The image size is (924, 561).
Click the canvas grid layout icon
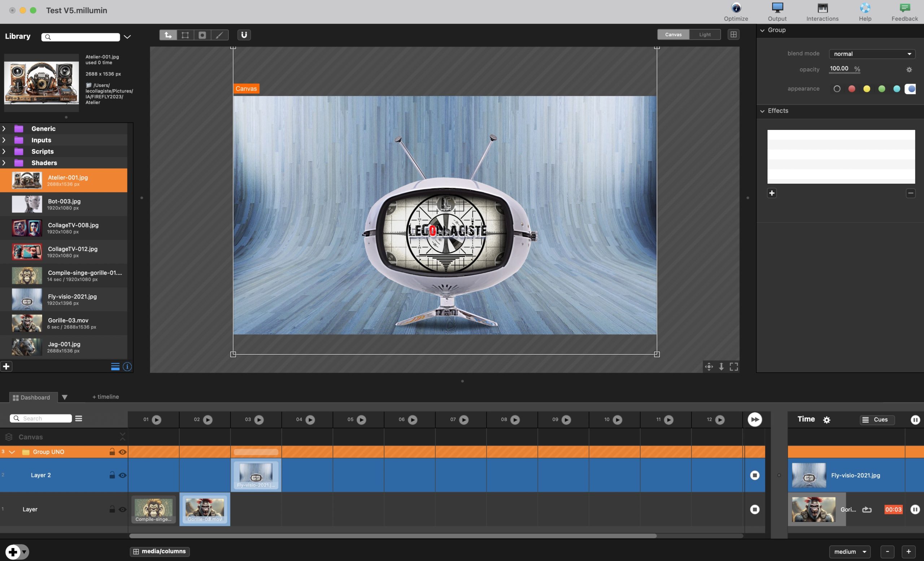(x=733, y=35)
